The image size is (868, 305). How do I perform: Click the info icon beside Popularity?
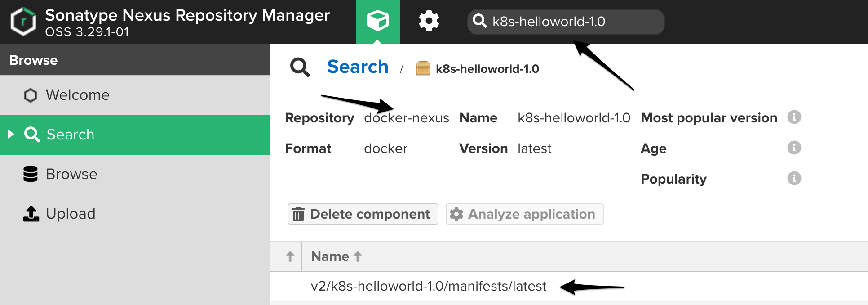point(794,179)
